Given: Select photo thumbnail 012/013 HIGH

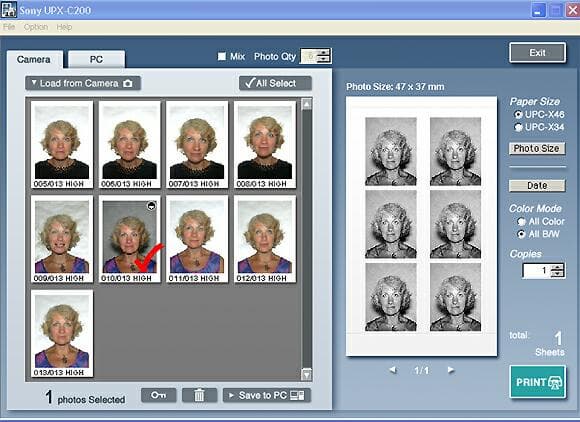Looking at the screenshot, I should [x=265, y=239].
